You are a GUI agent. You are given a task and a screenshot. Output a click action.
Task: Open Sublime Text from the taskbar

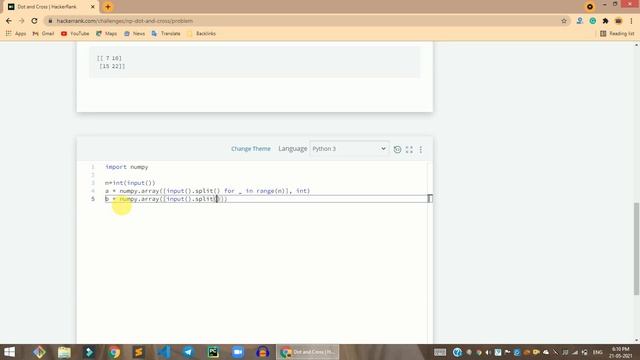point(139,352)
